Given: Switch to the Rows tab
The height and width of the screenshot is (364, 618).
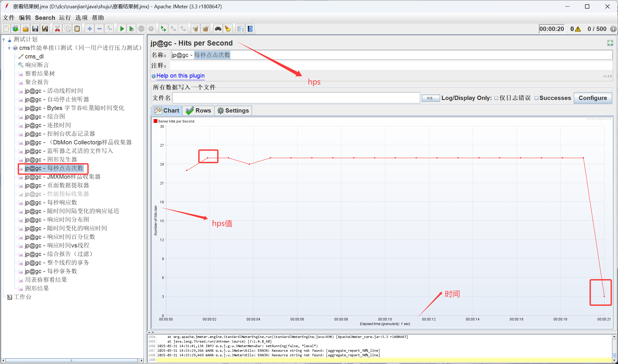Looking at the screenshot, I should click(199, 111).
